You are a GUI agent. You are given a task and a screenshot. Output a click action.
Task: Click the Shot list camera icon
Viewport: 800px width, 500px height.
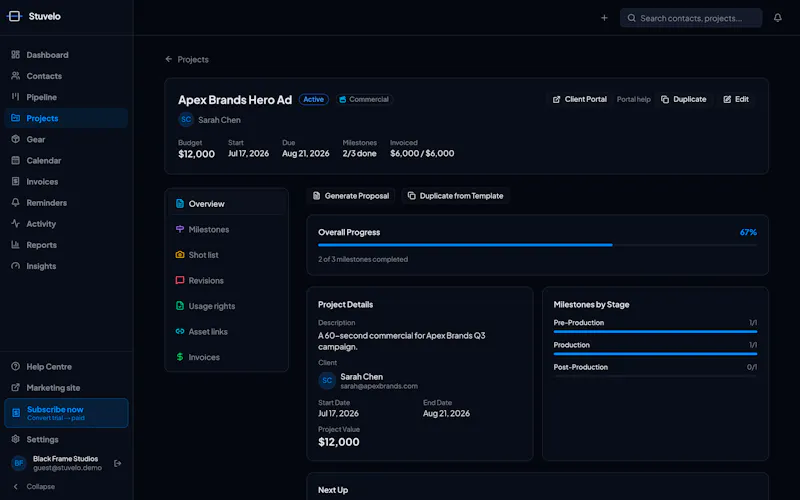180,255
